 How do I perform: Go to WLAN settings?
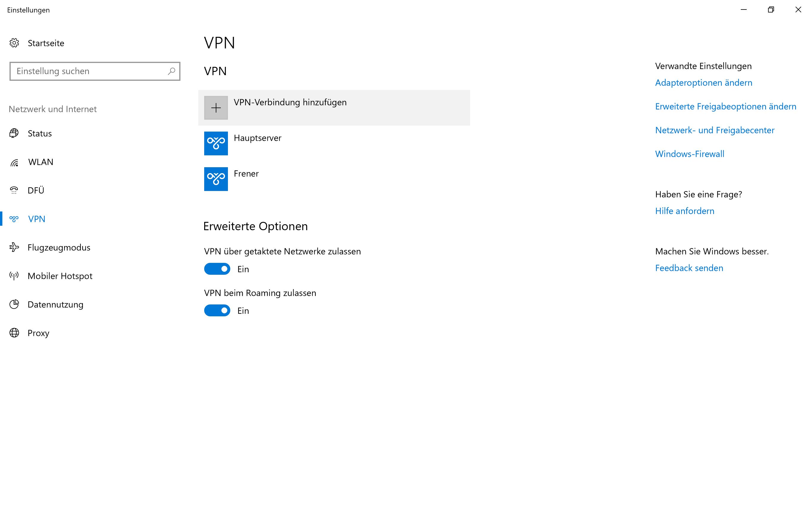coord(41,162)
